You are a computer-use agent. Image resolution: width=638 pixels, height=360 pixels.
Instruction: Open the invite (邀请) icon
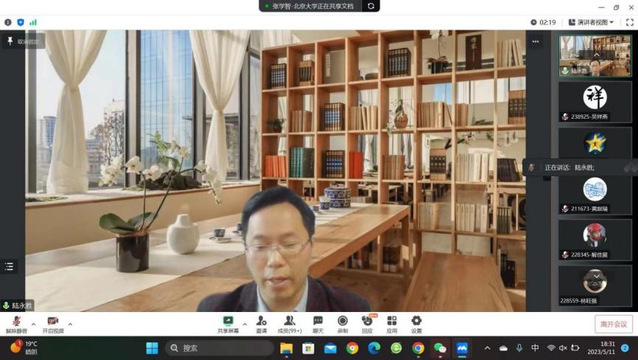click(261, 325)
